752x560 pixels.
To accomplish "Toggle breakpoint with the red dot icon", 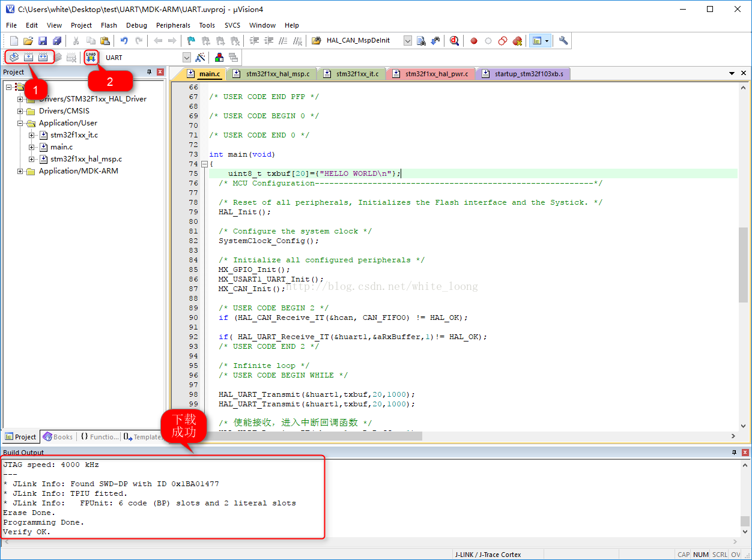I will coord(473,41).
